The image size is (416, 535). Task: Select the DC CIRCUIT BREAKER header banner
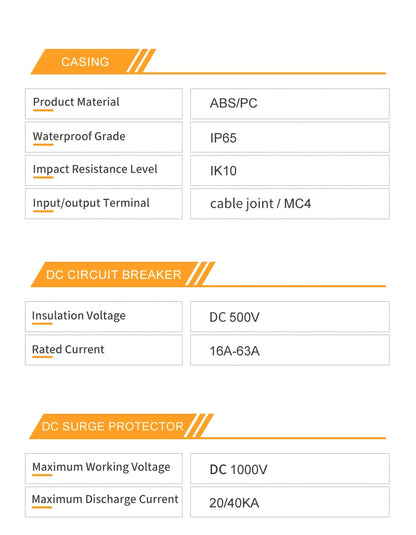pos(114,274)
